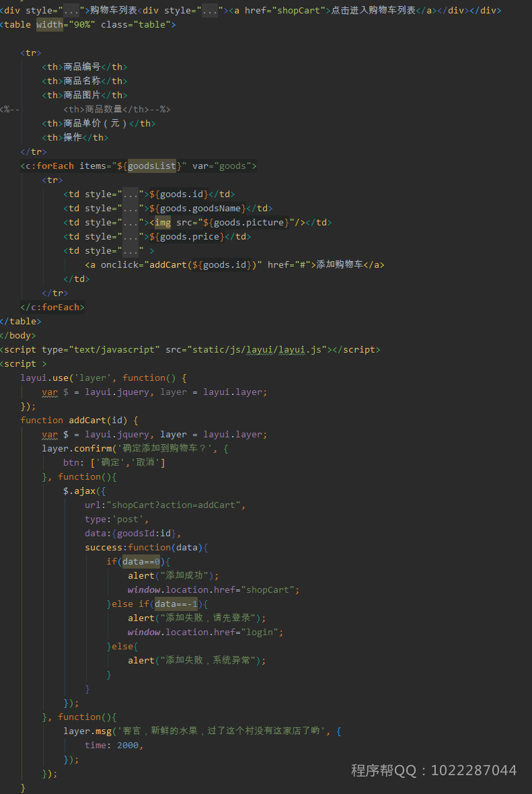Click window.location.href="shopCart" line
Screen dimensions: 532x794
pos(214,590)
